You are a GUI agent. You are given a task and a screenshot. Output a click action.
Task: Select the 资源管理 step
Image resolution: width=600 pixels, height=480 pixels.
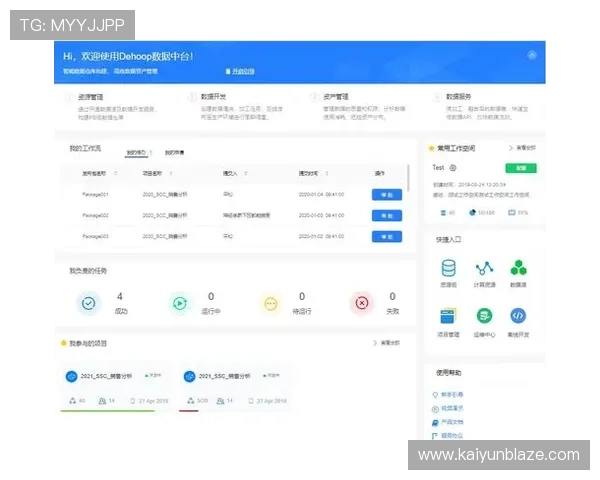point(90,97)
